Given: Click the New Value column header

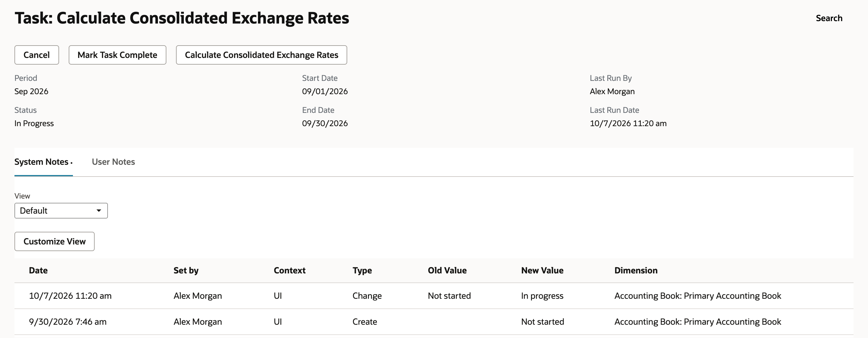Looking at the screenshot, I should [x=542, y=270].
